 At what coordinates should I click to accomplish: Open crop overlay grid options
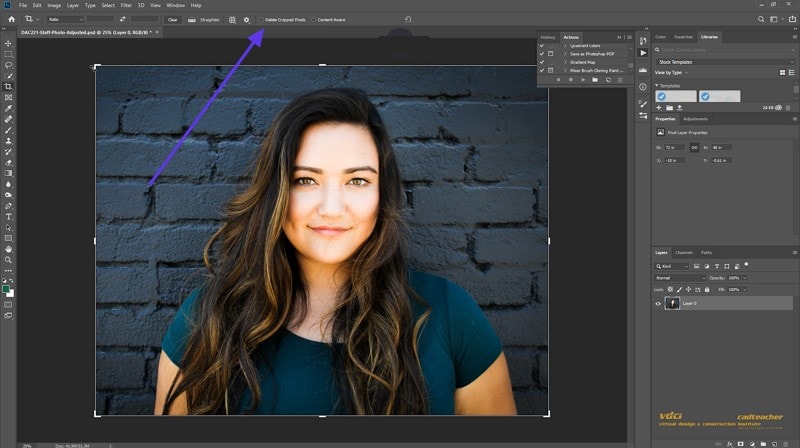(x=232, y=19)
